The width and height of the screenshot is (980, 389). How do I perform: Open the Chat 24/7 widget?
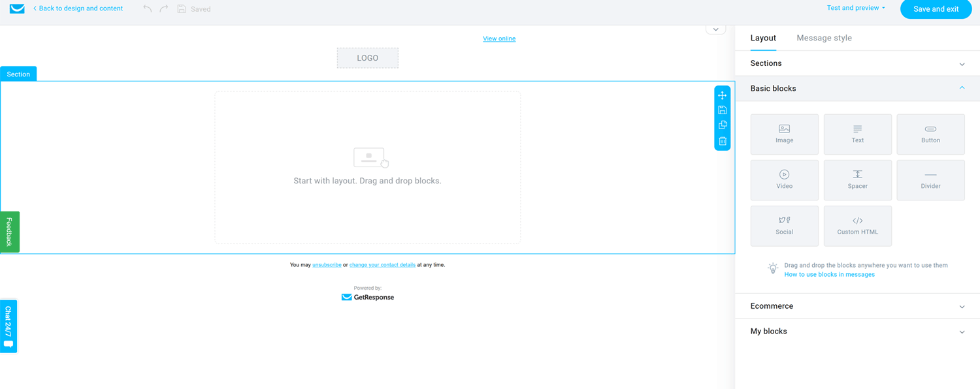(x=8, y=326)
